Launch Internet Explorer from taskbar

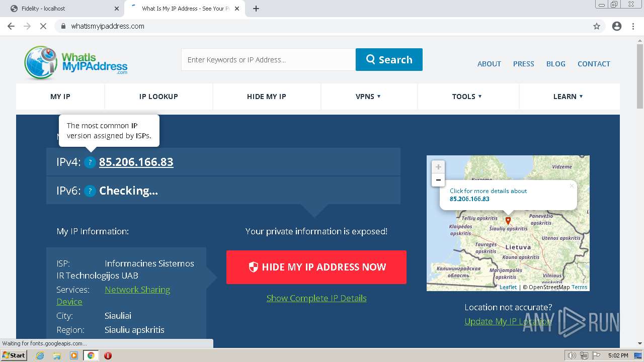(x=40, y=355)
